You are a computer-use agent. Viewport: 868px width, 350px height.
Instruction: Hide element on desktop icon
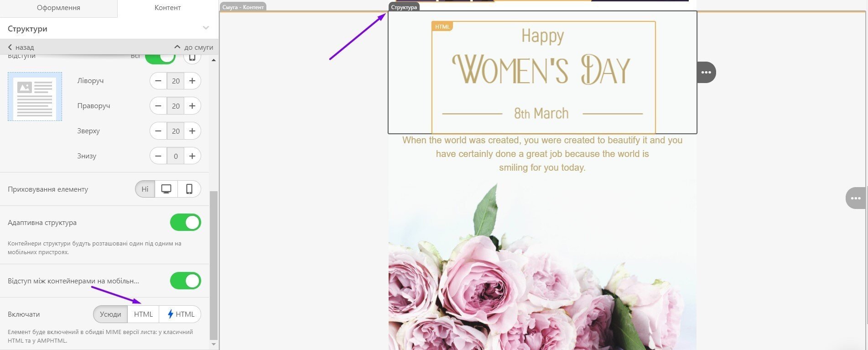(x=166, y=189)
